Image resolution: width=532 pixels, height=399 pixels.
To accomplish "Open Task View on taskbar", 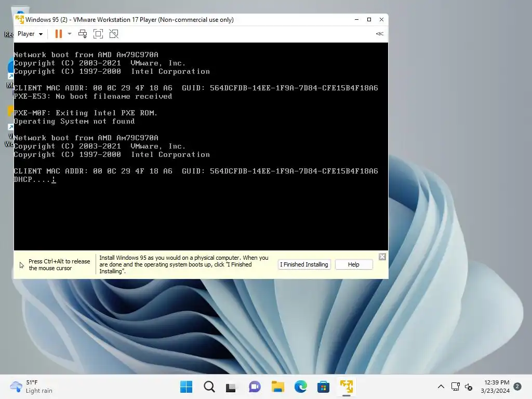I will (x=231, y=387).
